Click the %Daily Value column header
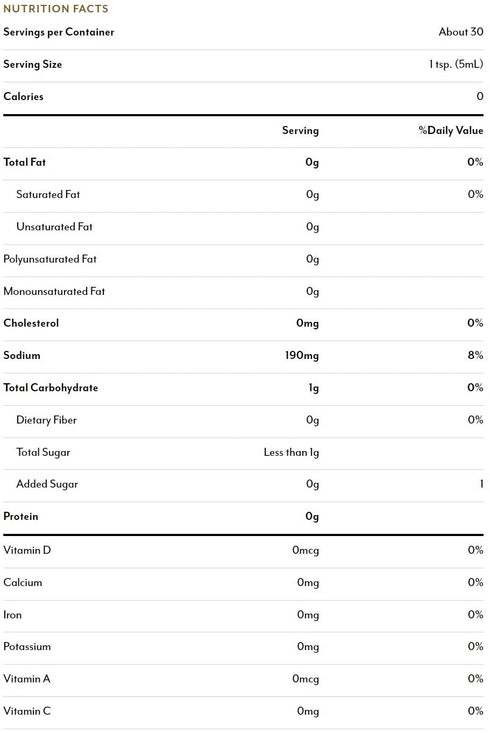490x733 pixels. [451, 130]
